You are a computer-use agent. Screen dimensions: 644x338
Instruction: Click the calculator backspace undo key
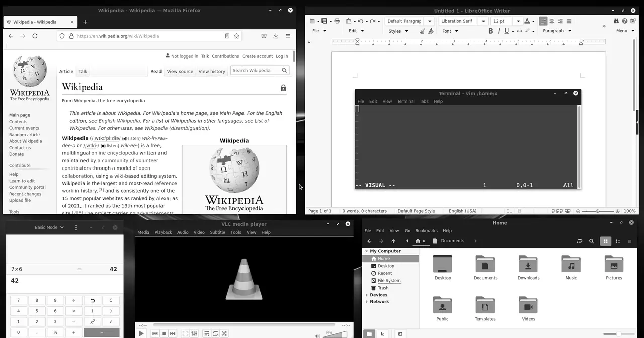click(x=93, y=300)
